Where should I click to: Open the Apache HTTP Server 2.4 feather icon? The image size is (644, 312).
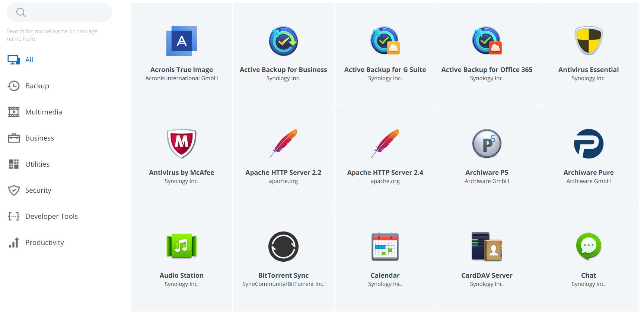[385, 144]
